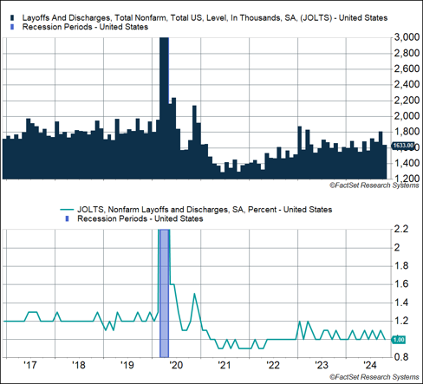Click the '17 label on the time axis

point(30,365)
